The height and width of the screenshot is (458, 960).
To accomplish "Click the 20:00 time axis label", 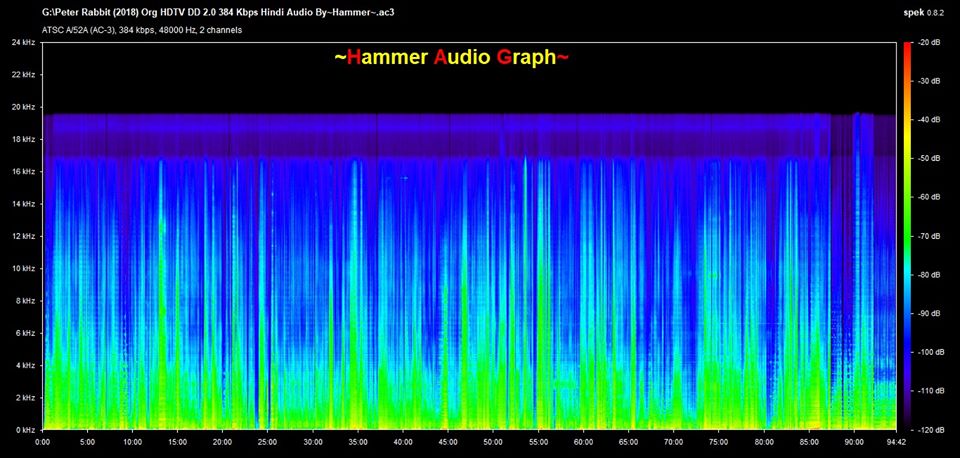I will (x=223, y=441).
